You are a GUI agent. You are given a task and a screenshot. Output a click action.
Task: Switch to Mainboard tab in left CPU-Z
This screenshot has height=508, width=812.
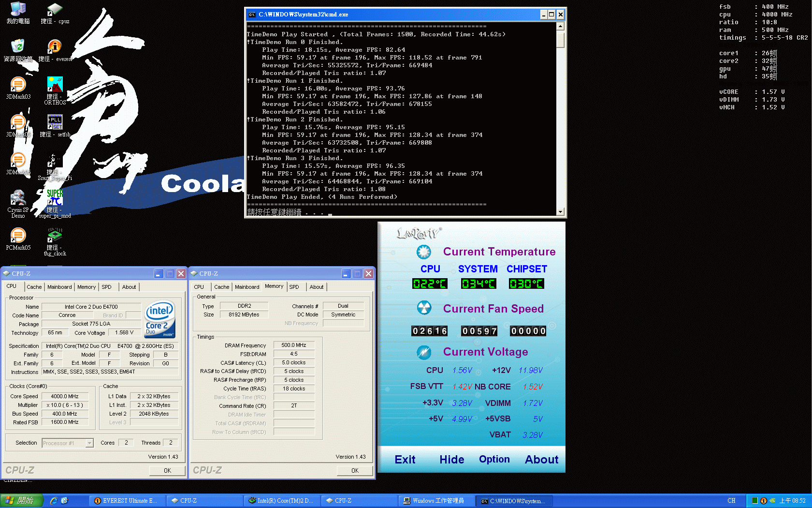59,287
